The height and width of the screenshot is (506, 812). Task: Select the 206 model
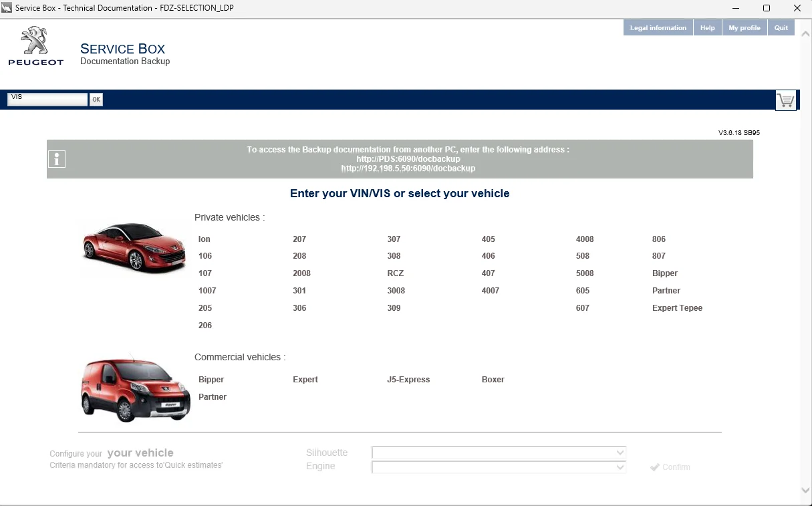(205, 326)
